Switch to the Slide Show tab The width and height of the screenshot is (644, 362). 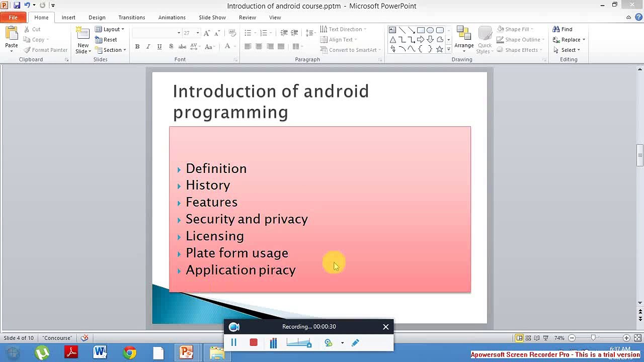coord(212,18)
